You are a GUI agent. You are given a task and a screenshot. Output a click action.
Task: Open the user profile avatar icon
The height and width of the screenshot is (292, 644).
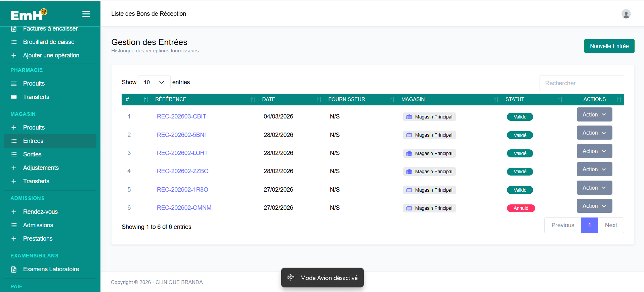626,14
